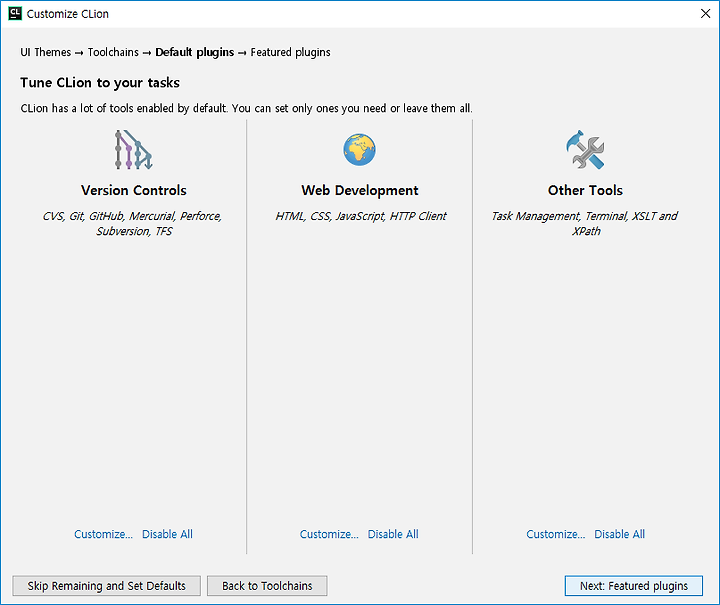
Task: Disable all Other Tools plugins
Action: coord(619,534)
